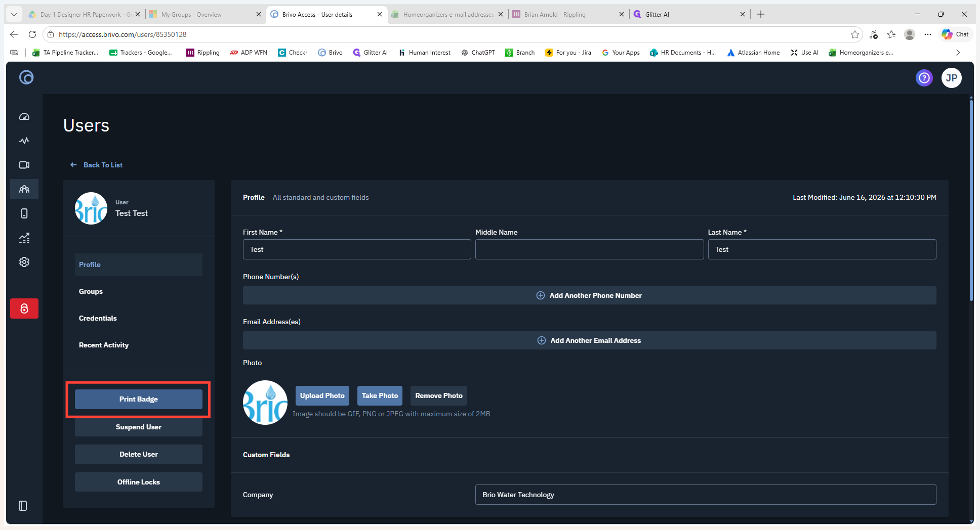Open the browser three-dot settings menu
The width and height of the screenshot is (980, 530).
coord(927,34)
